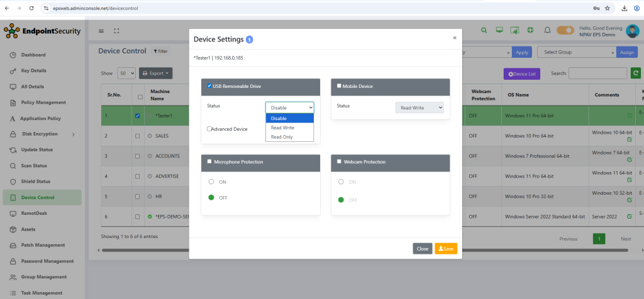The width and height of the screenshot is (644, 299).
Task: Toggle the dark mode switch in header
Action: coord(565,30)
